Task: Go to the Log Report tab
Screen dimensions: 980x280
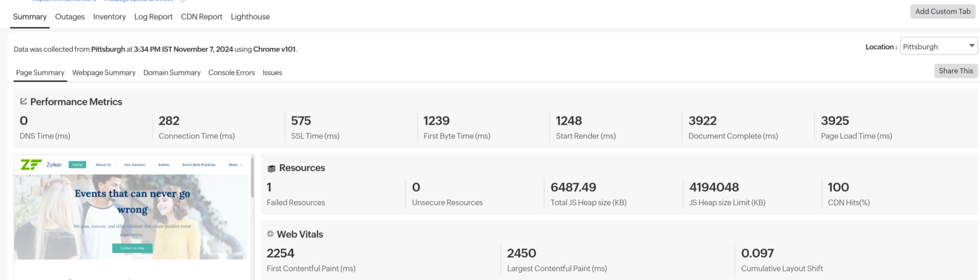Action: point(153,17)
